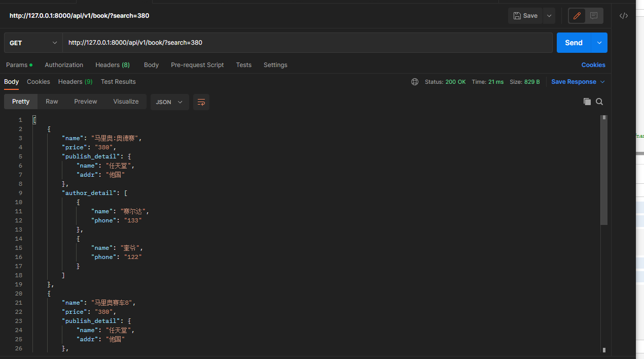Viewport: 644px width, 359px height.
Task: Switch response view to Preview
Action: (x=86, y=102)
